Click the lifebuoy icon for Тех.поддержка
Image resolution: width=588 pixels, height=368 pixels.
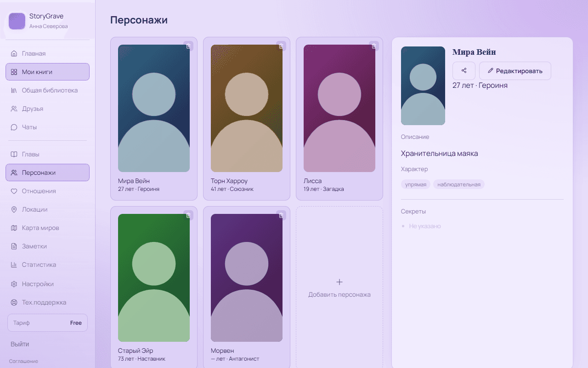point(14,302)
